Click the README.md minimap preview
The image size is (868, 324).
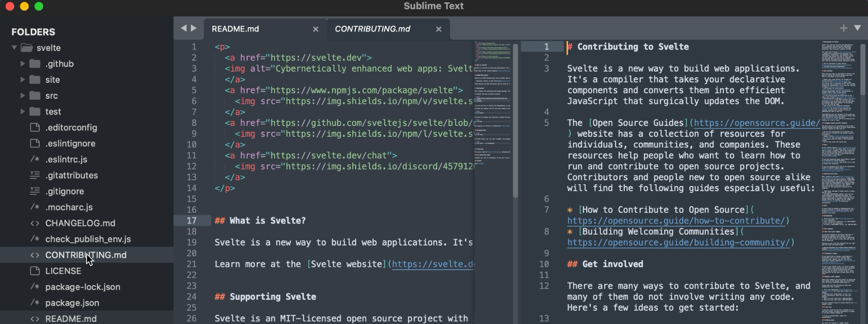click(493, 104)
